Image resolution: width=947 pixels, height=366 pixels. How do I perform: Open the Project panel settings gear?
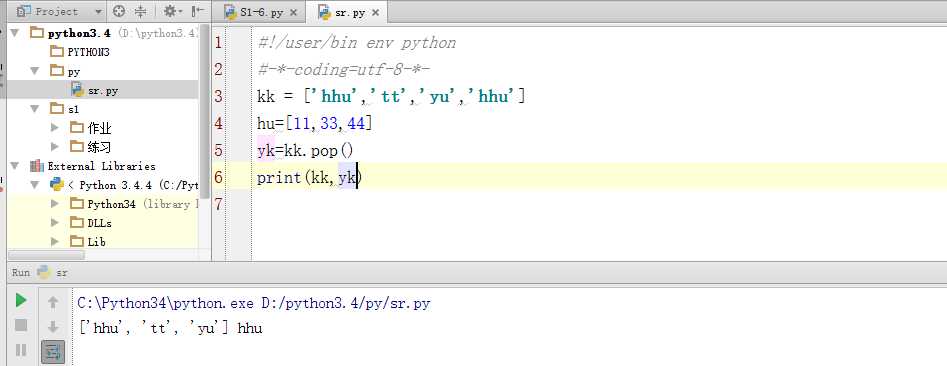pos(173,11)
